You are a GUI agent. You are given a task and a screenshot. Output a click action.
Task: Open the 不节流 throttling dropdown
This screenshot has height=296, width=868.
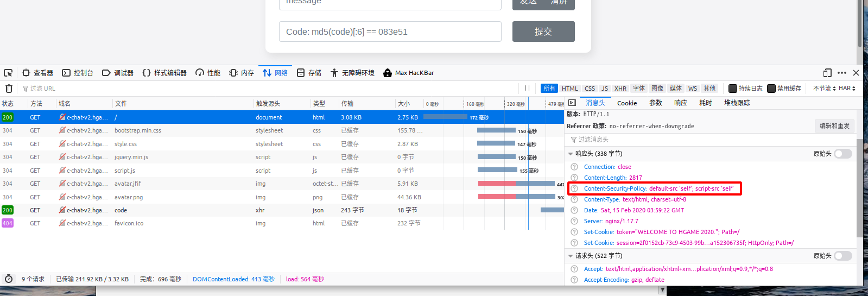click(824, 89)
